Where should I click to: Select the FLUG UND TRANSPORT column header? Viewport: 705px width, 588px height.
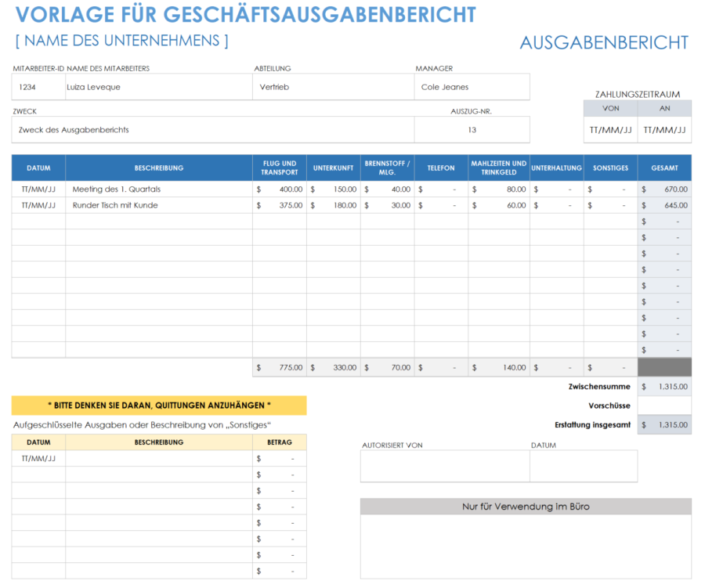pos(279,168)
